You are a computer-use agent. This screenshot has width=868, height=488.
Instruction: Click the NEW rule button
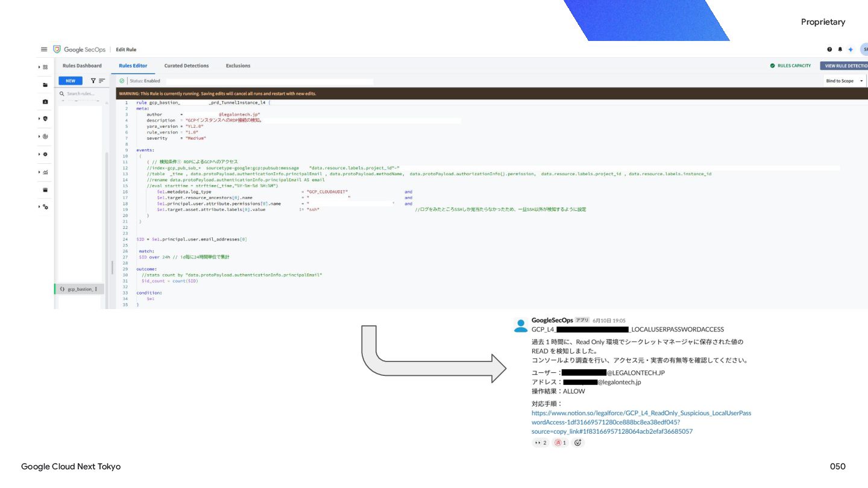pos(71,81)
